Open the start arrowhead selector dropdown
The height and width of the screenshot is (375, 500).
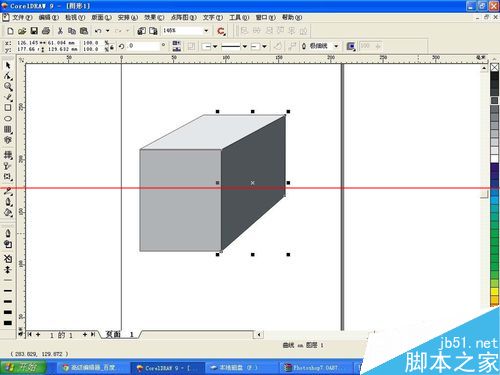tap(215, 46)
